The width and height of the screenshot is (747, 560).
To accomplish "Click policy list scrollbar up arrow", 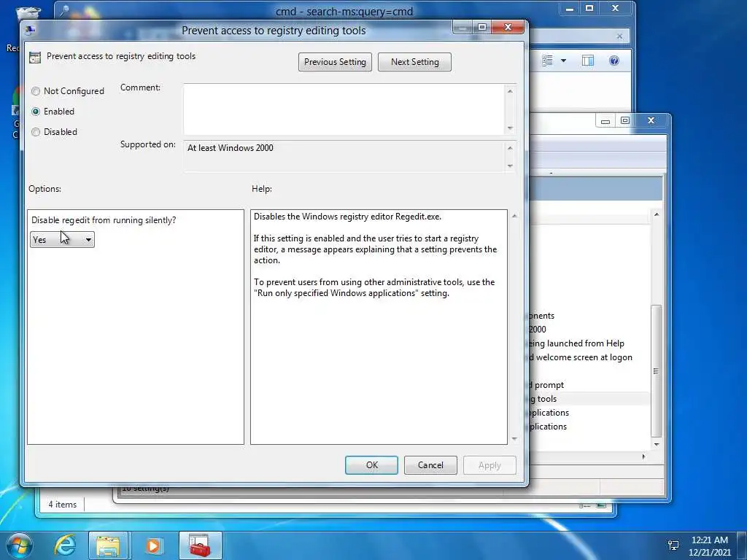I will (657, 215).
